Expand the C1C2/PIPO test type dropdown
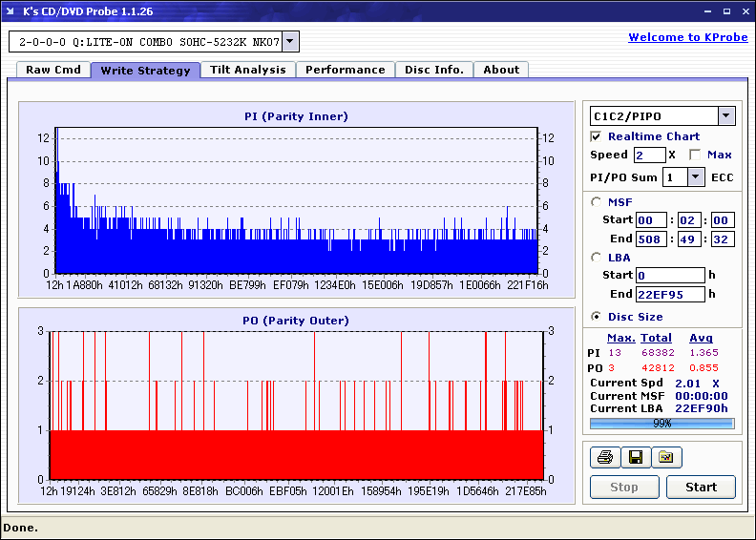 (725, 116)
